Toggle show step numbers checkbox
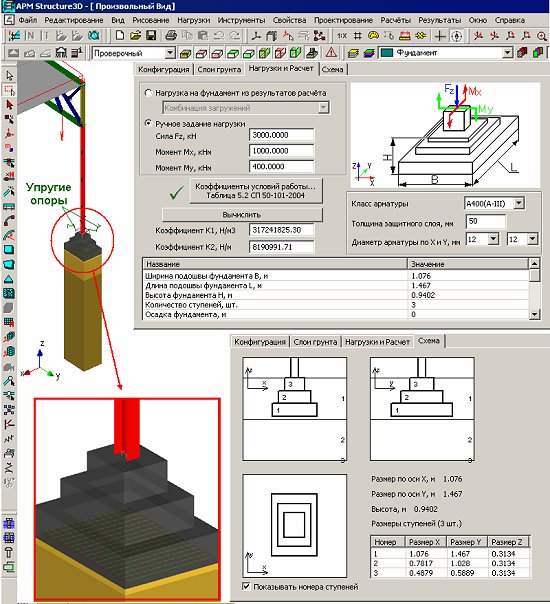Screen dimensions: 550x604 coord(246,586)
